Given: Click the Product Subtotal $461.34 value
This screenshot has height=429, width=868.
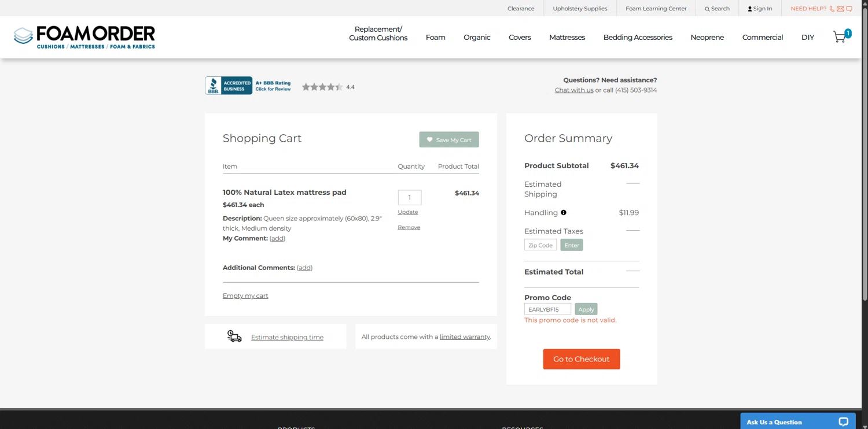Looking at the screenshot, I should (624, 166).
